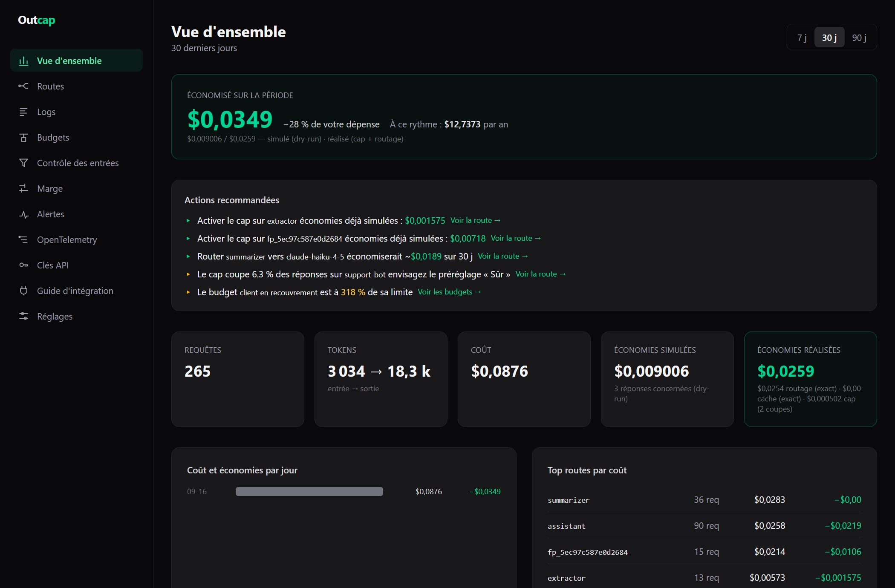Click the Requêtes 265 card

pos(238,379)
